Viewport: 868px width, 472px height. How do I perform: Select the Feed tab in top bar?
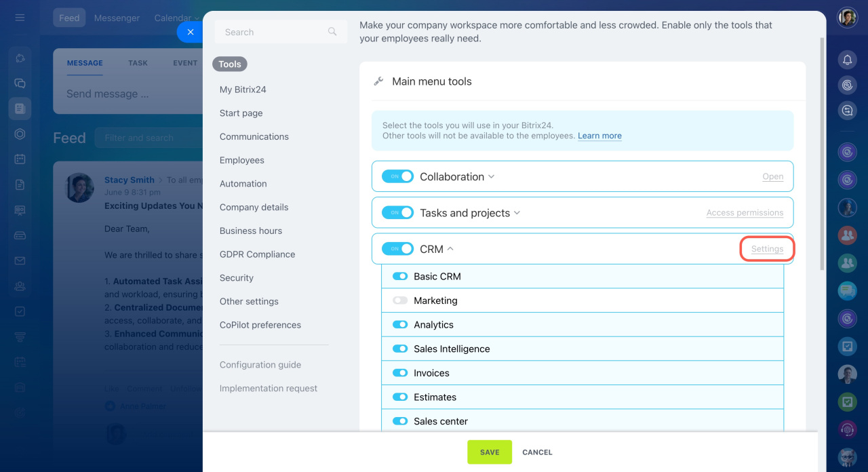tap(69, 18)
